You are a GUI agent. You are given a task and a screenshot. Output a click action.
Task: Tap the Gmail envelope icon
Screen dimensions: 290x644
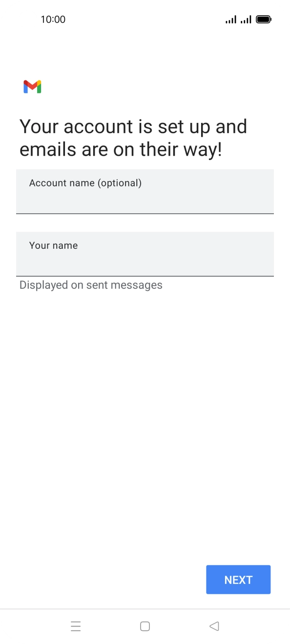pos(32,86)
